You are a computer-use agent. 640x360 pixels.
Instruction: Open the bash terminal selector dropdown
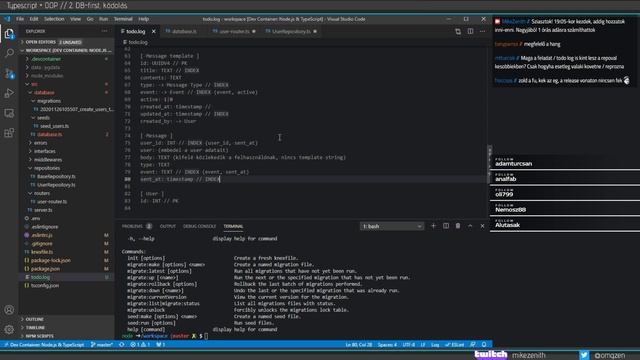pos(392,226)
